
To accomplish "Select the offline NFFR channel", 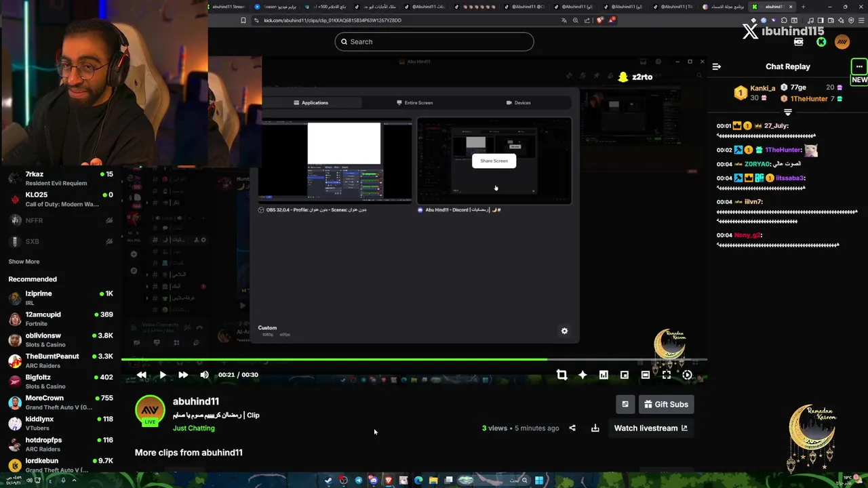I will coord(61,220).
